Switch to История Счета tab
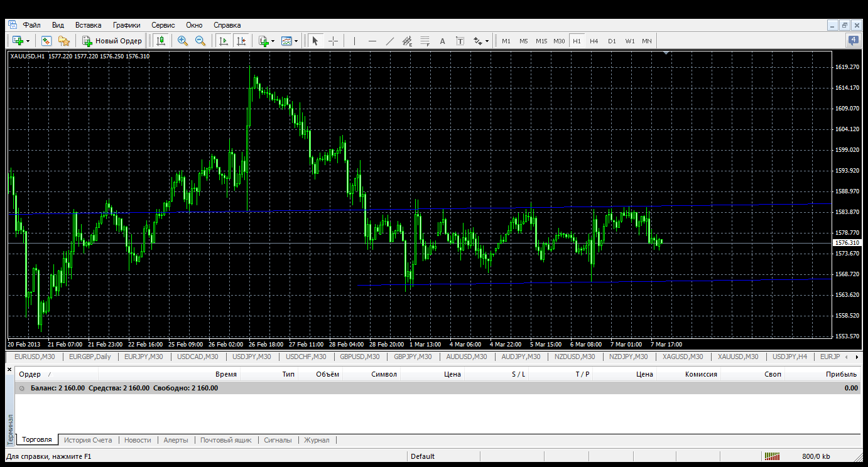Image resolution: width=868 pixels, height=467 pixels. 88,440
